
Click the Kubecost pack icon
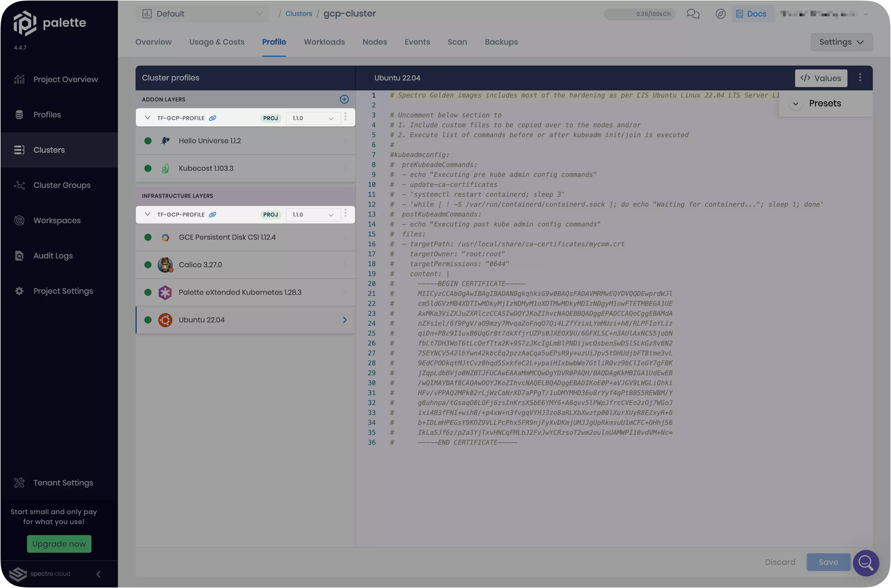[165, 168]
